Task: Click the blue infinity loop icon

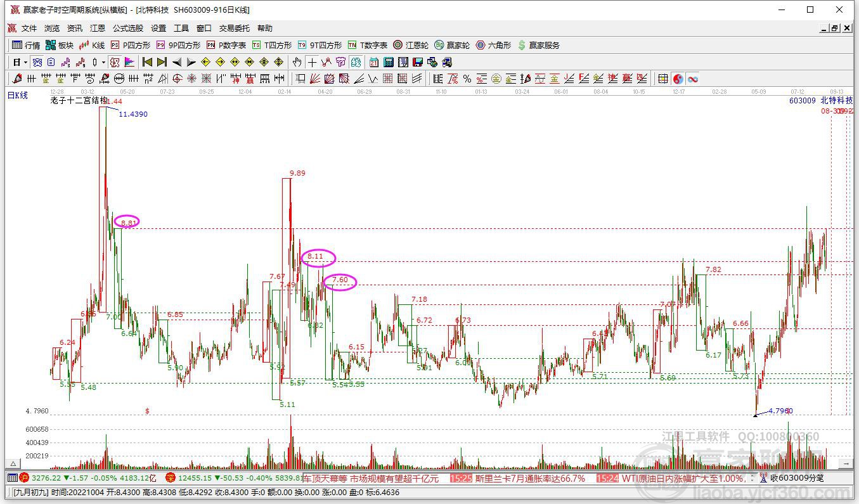Action: 692,79
